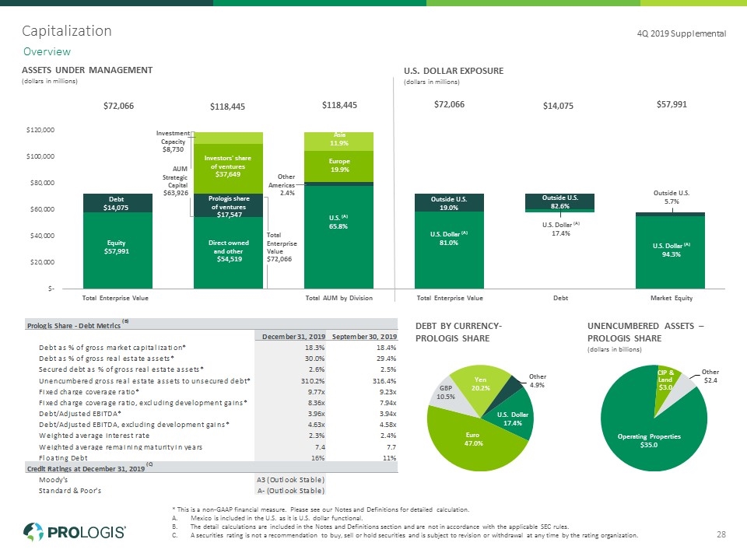Click the '4.58x' table value
This screenshot has width=747, height=560.
pos(388,425)
